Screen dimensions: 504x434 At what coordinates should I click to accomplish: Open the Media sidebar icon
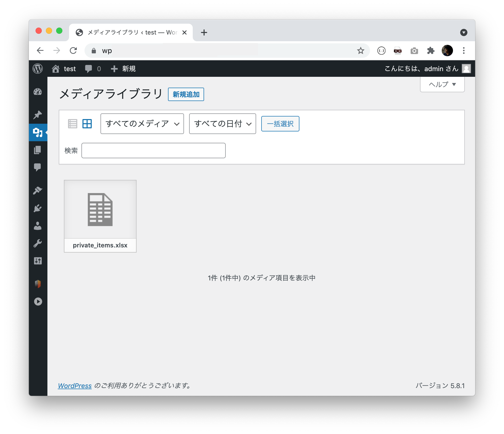click(x=38, y=132)
